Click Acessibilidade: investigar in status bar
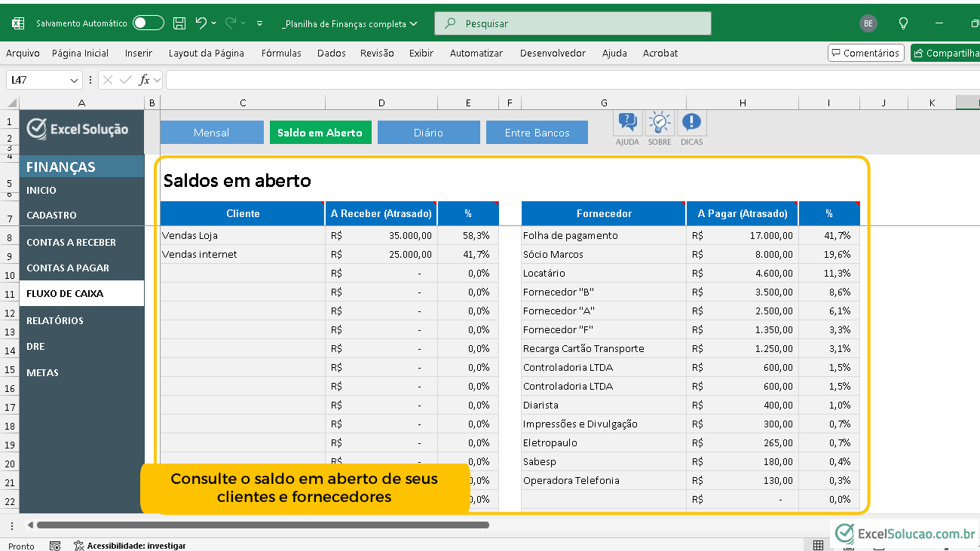The width and height of the screenshot is (980, 551). tap(129, 546)
